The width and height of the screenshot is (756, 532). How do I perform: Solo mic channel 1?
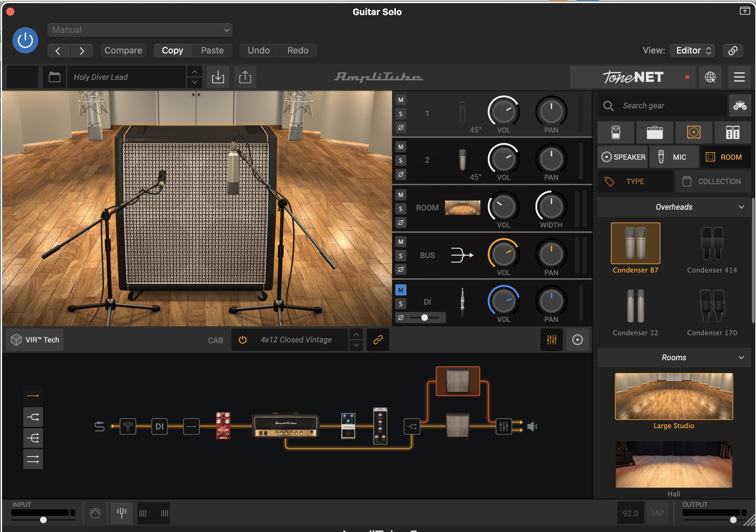point(401,114)
